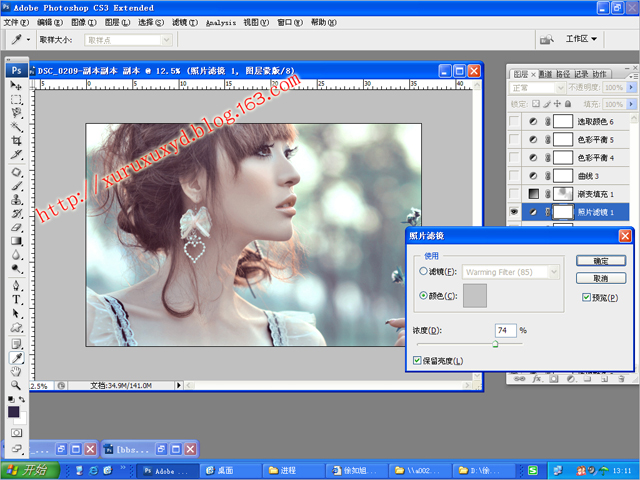Open the 图像 menu

(x=84, y=22)
